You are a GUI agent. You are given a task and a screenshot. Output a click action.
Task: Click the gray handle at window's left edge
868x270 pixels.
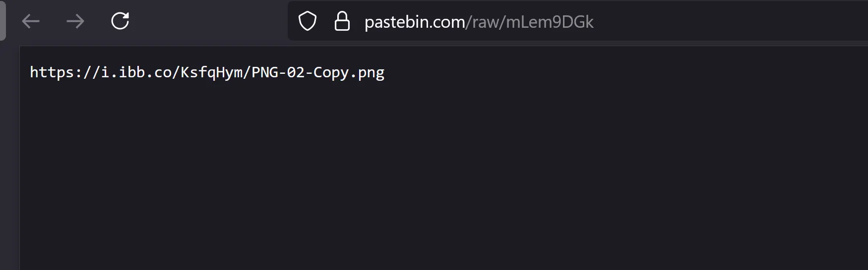click(x=2, y=20)
